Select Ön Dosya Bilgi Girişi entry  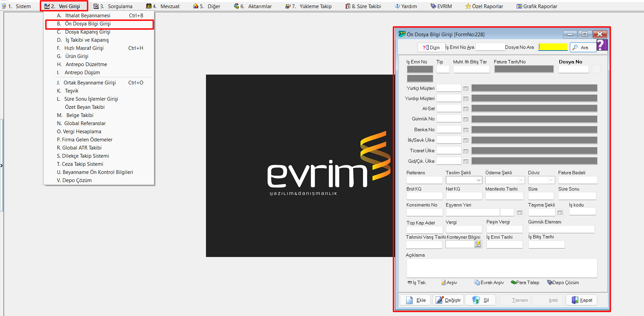99,24
